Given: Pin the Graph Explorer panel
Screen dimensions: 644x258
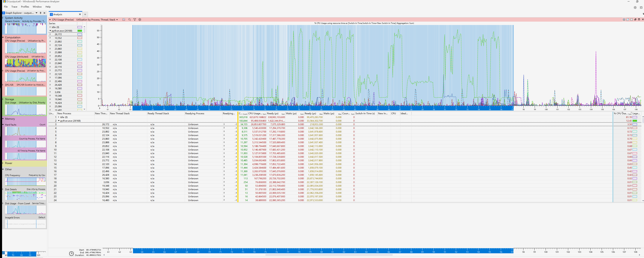Looking at the screenshot, I should click(40, 13).
